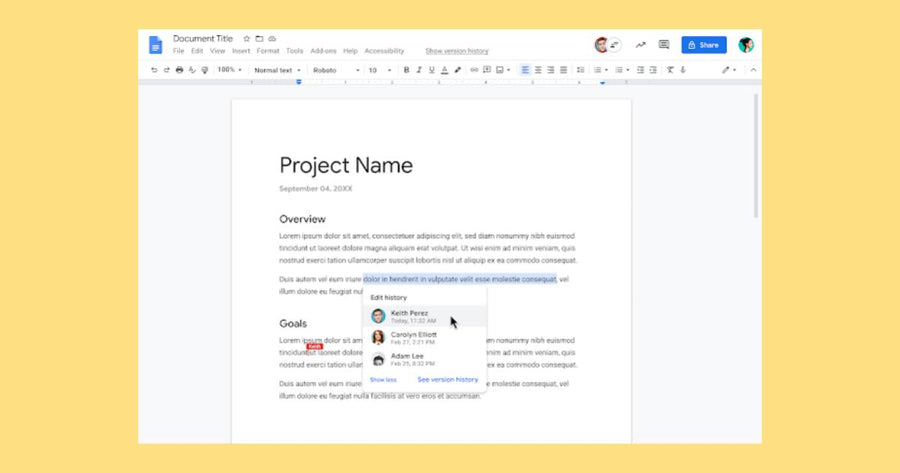Add a comment using toolbar icon
The image size is (900, 473).
tap(487, 70)
